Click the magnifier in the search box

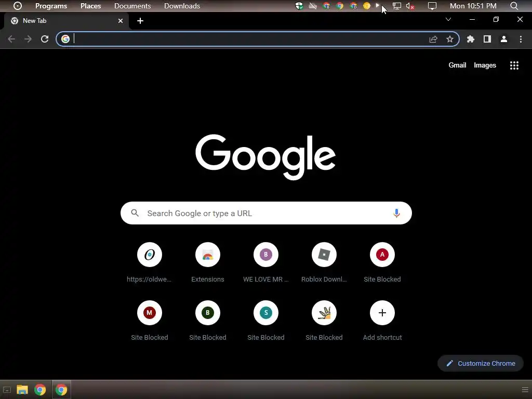[135, 213]
